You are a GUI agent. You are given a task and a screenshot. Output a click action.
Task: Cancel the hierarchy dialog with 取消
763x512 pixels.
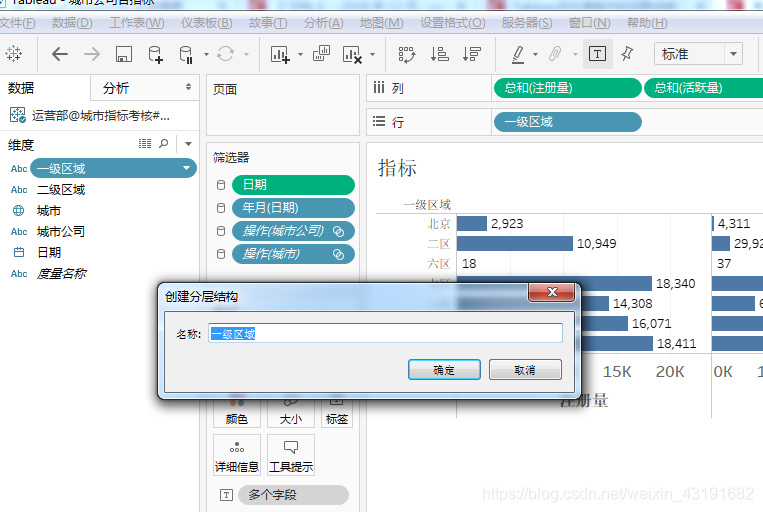click(525, 370)
